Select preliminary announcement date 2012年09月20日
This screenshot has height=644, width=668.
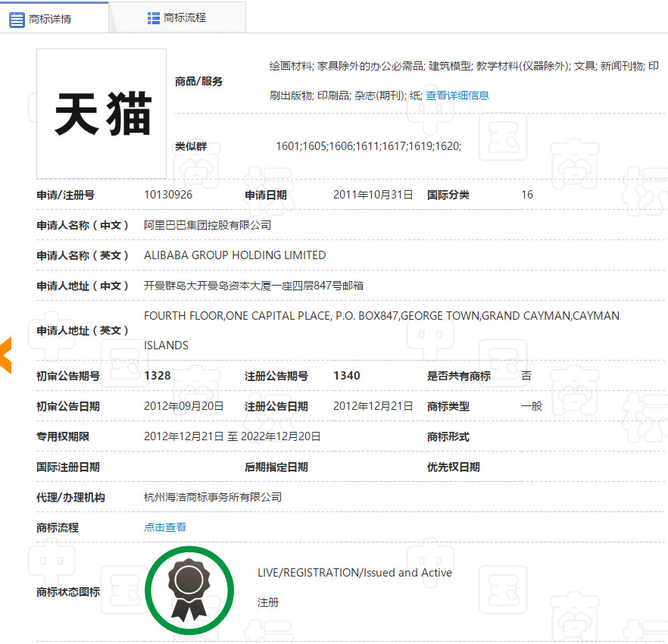[183, 406]
